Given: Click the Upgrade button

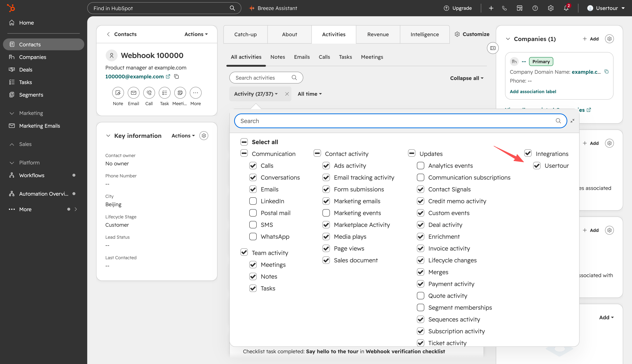Looking at the screenshot, I should click(x=458, y=8).
